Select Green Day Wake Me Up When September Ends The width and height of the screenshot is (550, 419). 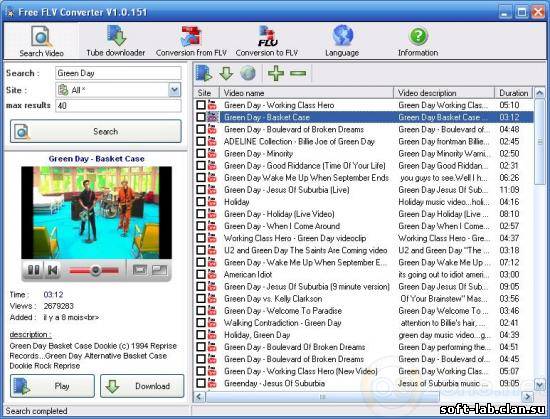(364, 178)
